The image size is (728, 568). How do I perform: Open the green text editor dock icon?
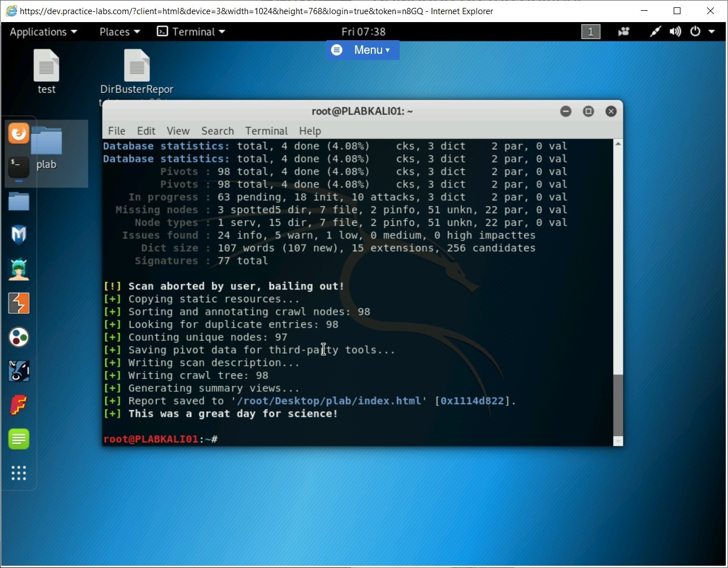[19, 439]
